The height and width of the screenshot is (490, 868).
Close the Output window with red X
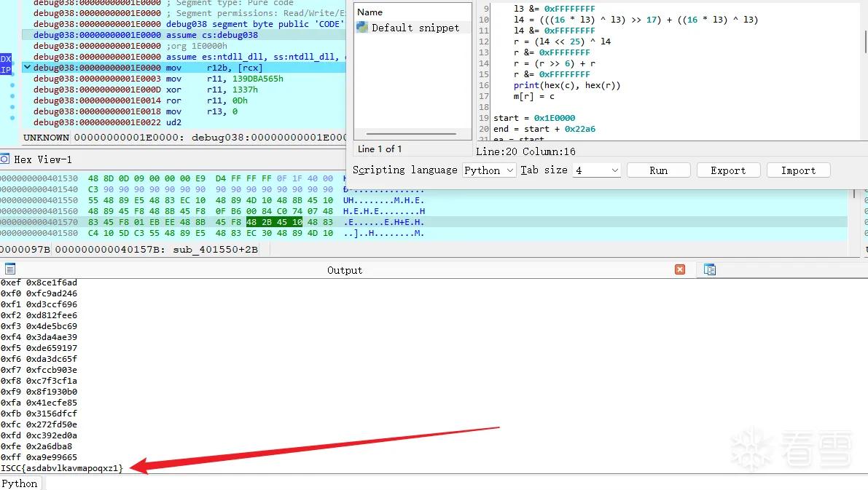(680, 269)
